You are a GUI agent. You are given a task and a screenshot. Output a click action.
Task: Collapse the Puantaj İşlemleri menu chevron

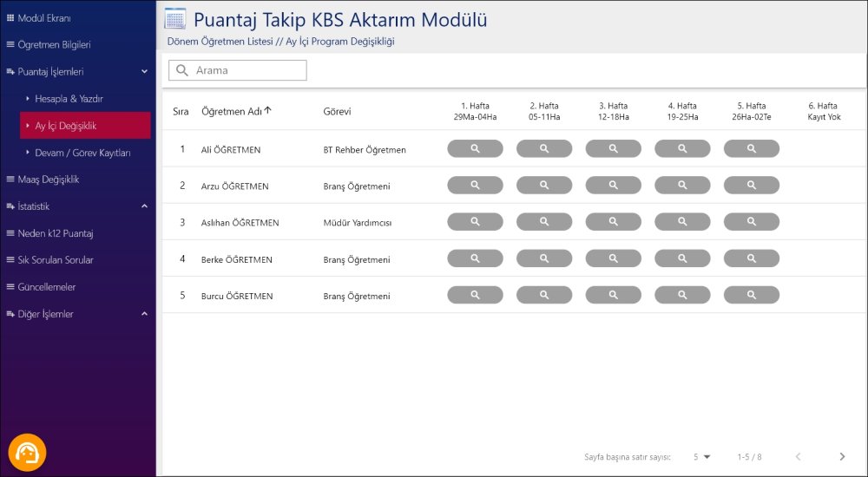pos(144,71)
